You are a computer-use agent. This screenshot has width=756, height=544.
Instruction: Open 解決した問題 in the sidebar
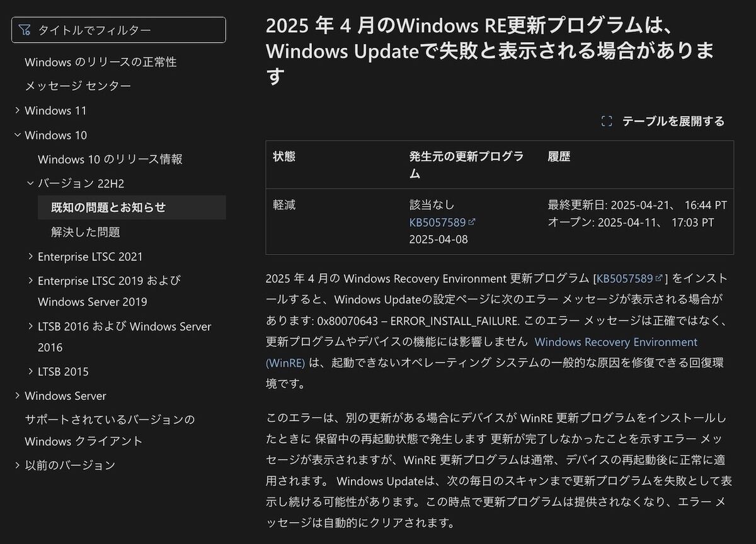[86, 232]
